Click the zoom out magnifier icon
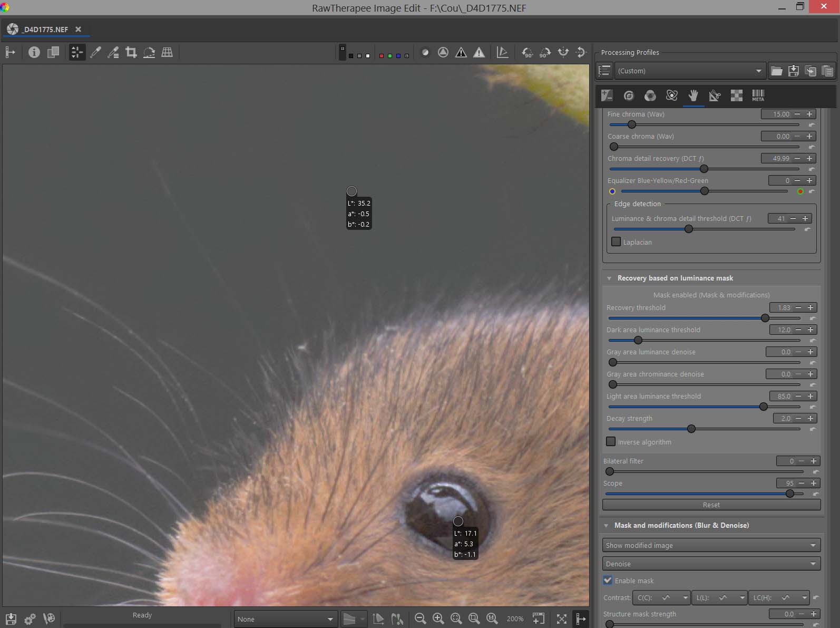Screen dimensions: 840x628 420,619
